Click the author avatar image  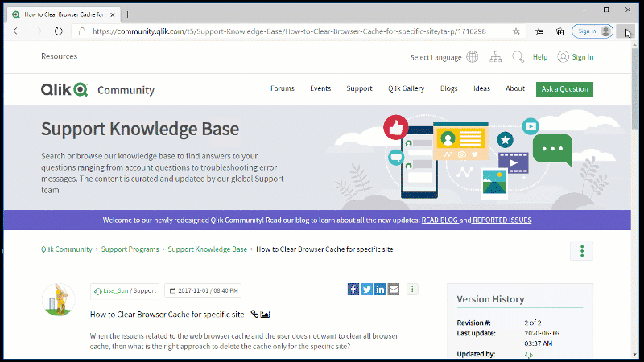(58, 299)
